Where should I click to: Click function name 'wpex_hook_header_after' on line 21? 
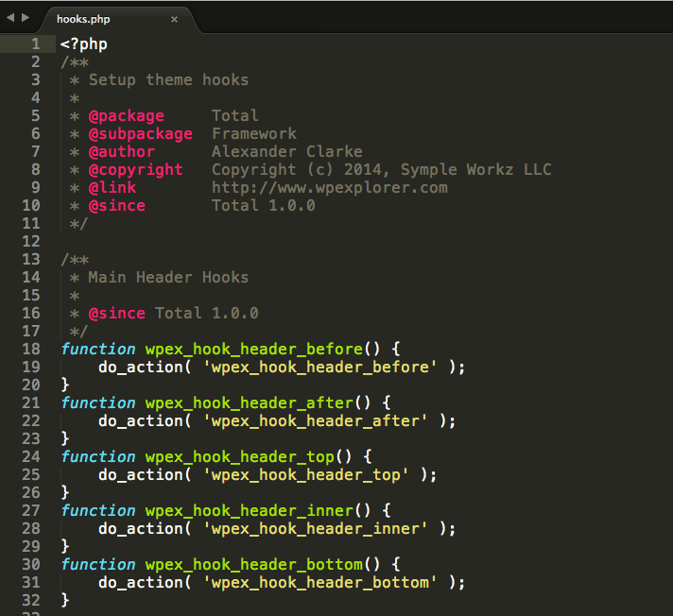250,403
